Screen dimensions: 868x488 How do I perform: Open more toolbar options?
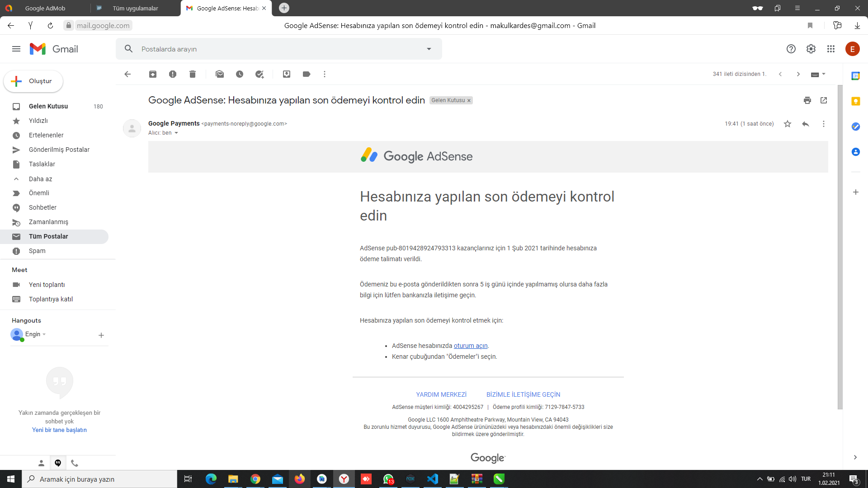325,74
